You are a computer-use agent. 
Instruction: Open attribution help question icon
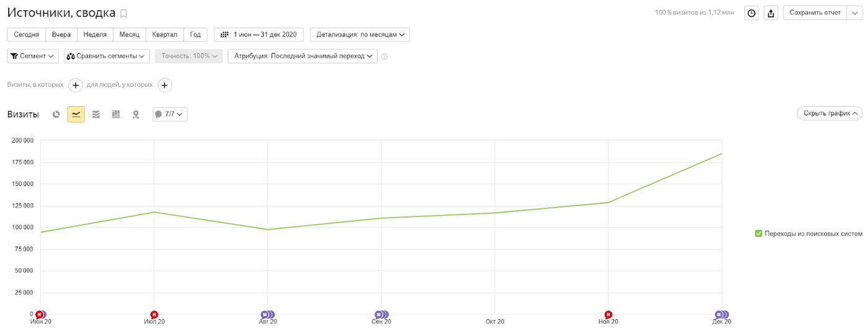click(x=384, y=56)
